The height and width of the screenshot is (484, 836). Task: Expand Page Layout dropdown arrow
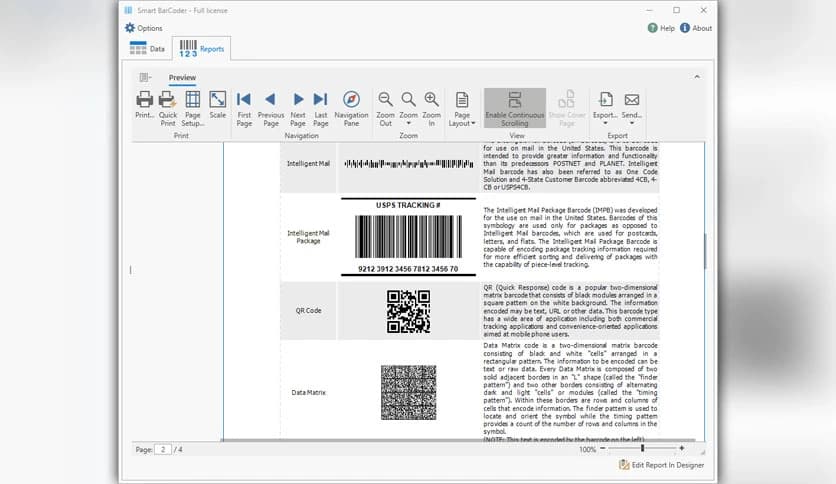(x=473, y=124)
